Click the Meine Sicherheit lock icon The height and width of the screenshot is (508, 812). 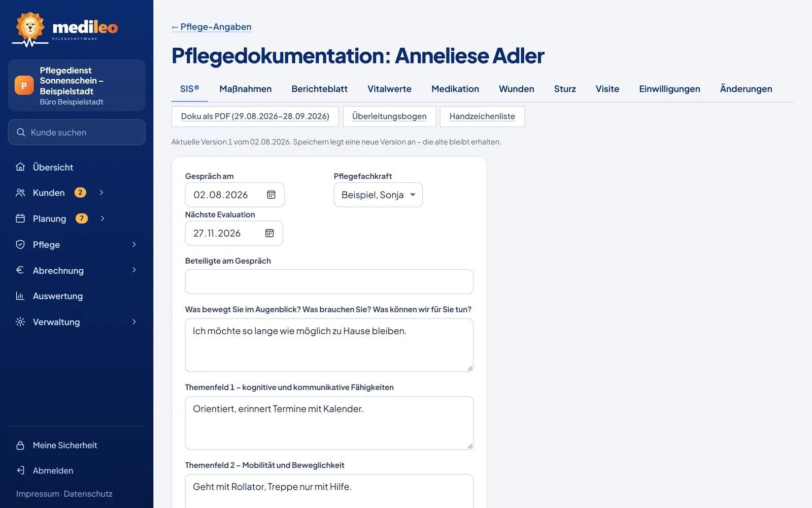(20, 445)
